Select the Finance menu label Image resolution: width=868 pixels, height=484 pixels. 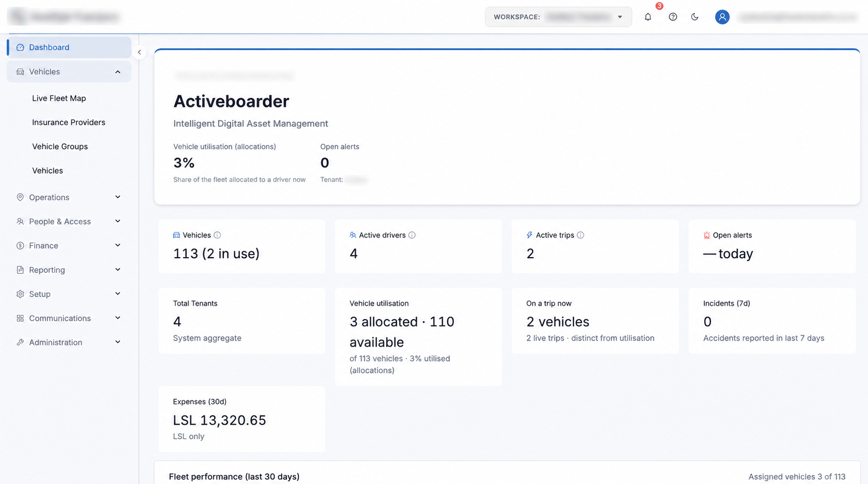tap(43, 246)
